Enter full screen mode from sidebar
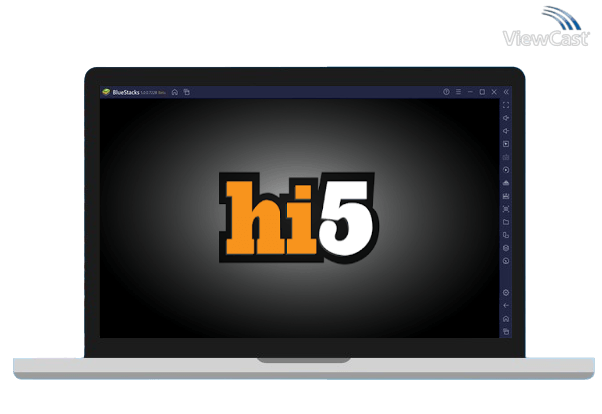 click(506, 105)
